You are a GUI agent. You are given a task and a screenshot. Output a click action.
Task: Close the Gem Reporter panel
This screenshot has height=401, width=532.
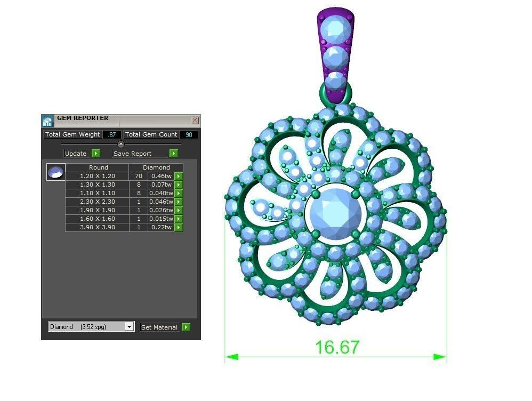coord(195,120)
